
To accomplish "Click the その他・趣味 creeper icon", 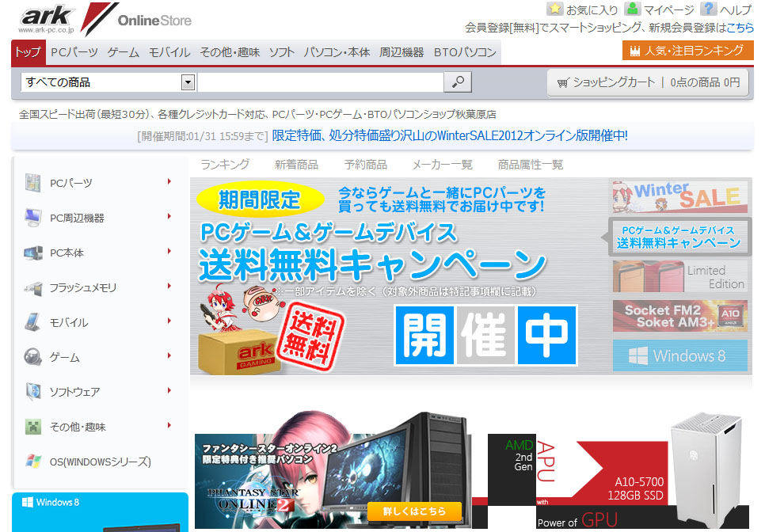I will pyautogui.click(x=32, y=427).
